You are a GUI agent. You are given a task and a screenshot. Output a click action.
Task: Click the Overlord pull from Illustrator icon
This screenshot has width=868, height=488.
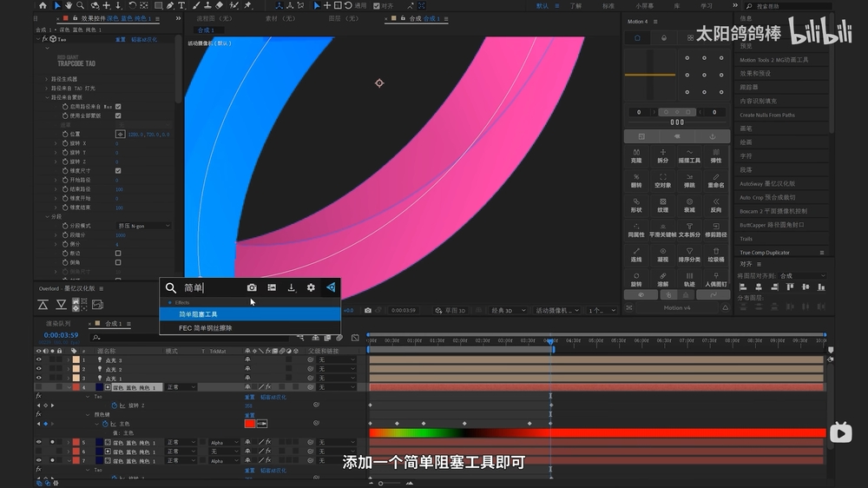pyautogui.click(x=61, y=304)
